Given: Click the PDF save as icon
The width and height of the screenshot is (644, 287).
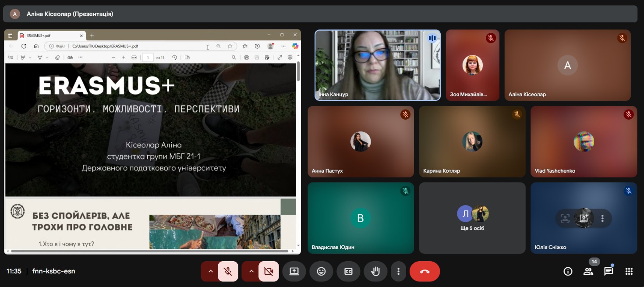Looking at the screenshot, I should pos(267,57).
